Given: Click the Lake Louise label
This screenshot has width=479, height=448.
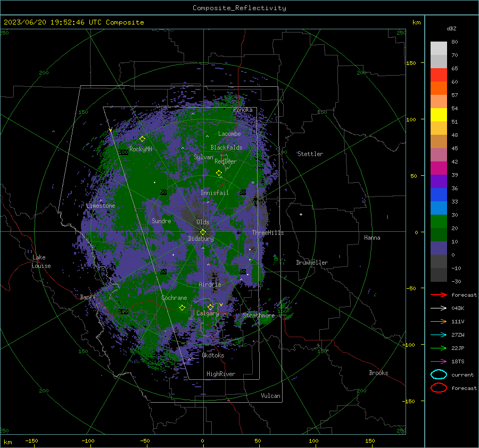Looking at the screenshot, I should tap(41, 262).
